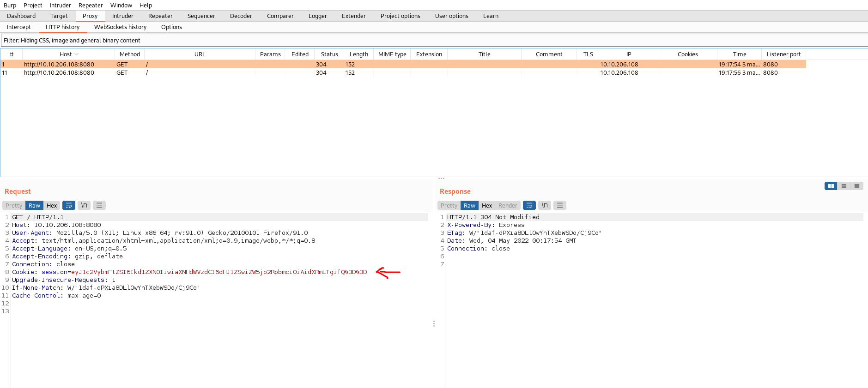The width and height of the screenshot is (868, 388).
Task: Select history row number 1
Action: point(403,65)
